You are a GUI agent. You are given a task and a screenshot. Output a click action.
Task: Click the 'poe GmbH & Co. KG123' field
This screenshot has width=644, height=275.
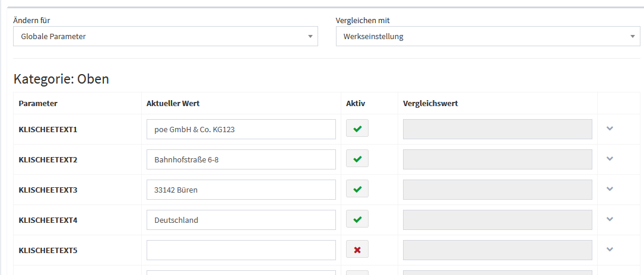(241, 129)
